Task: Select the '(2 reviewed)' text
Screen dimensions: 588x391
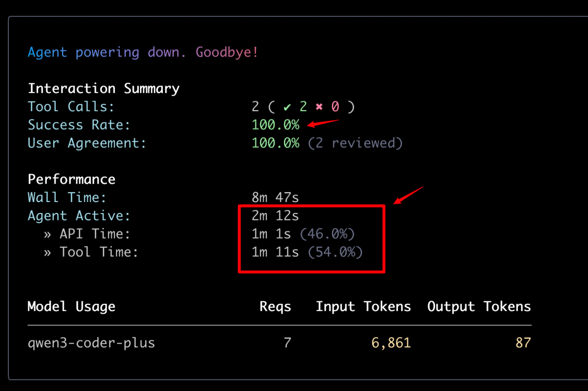Action: click(x=355, y=143)
